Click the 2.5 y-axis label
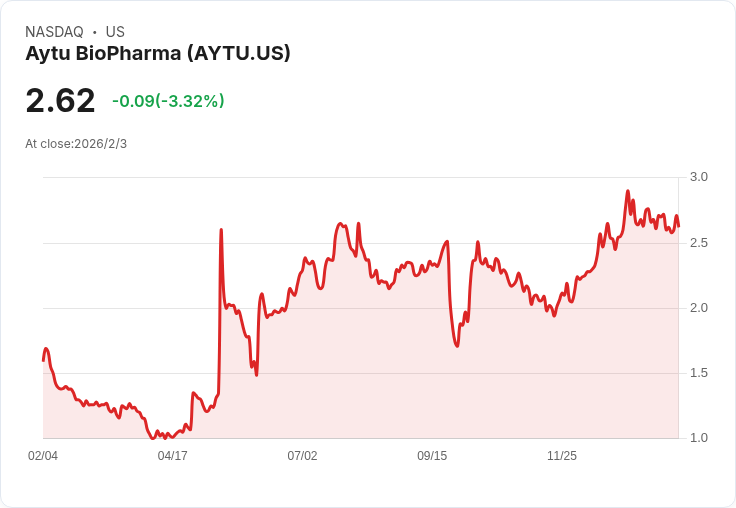The width and height of the screenshot is (736, 508). (x=699, y=243)
